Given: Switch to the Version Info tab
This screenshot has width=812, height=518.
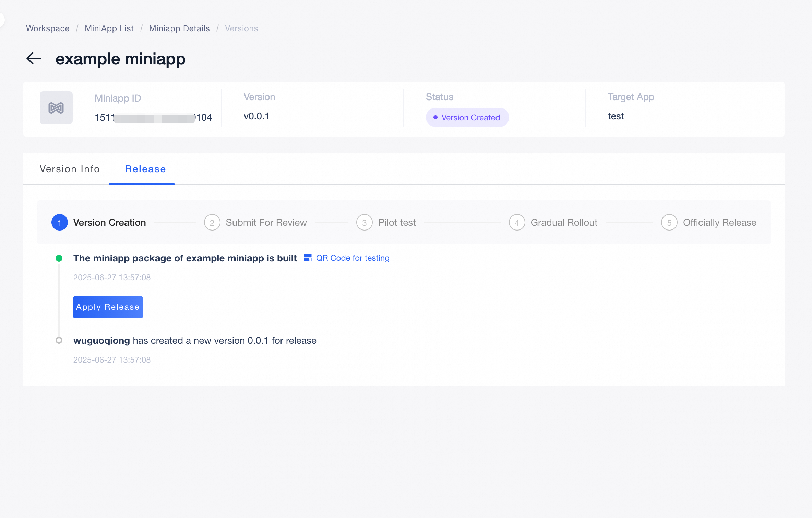Looking at the screenshot, I should 70,169.
